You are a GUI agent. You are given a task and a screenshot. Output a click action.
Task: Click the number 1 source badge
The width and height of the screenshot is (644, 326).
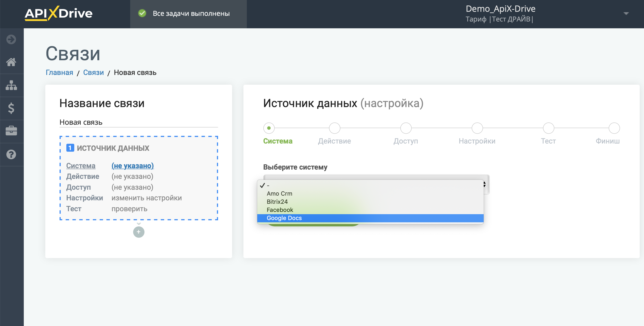(x=70, y=148)
